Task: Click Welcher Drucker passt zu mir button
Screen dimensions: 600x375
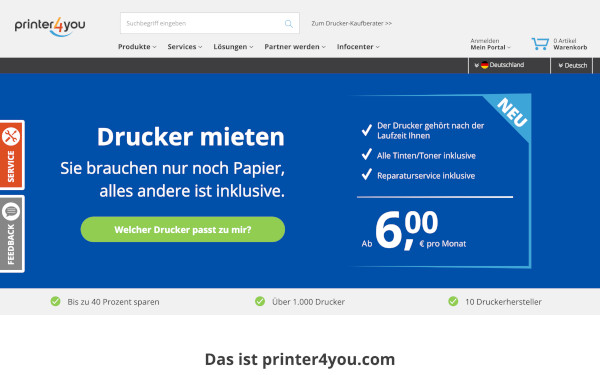Action: point(183,230)
